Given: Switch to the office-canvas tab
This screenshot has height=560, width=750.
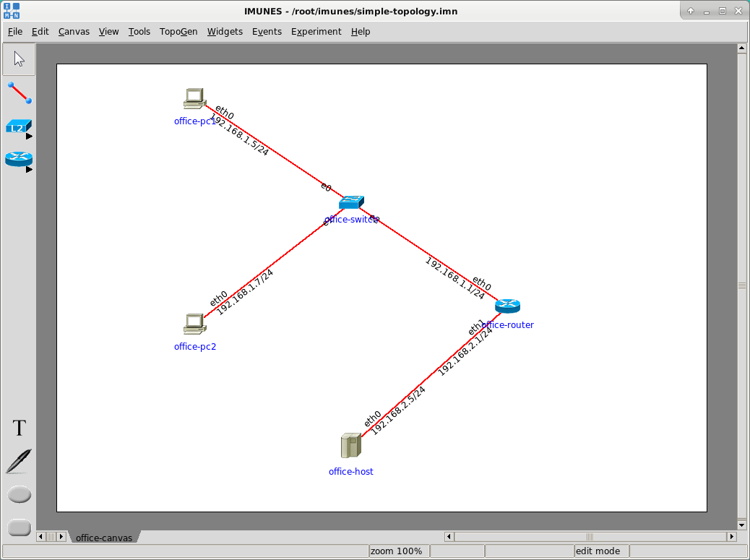Looking at the screenshot, I should (x=104, y=538).
